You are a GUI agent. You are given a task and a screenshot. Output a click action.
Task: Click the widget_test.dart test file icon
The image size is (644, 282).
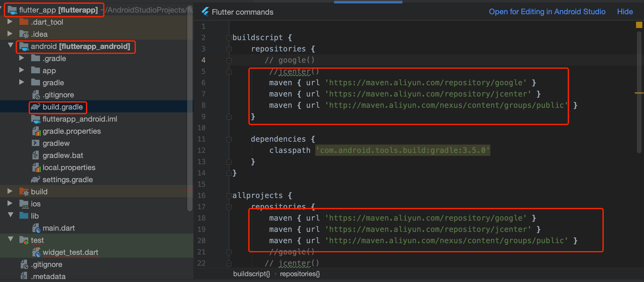[x=36, y=252]
